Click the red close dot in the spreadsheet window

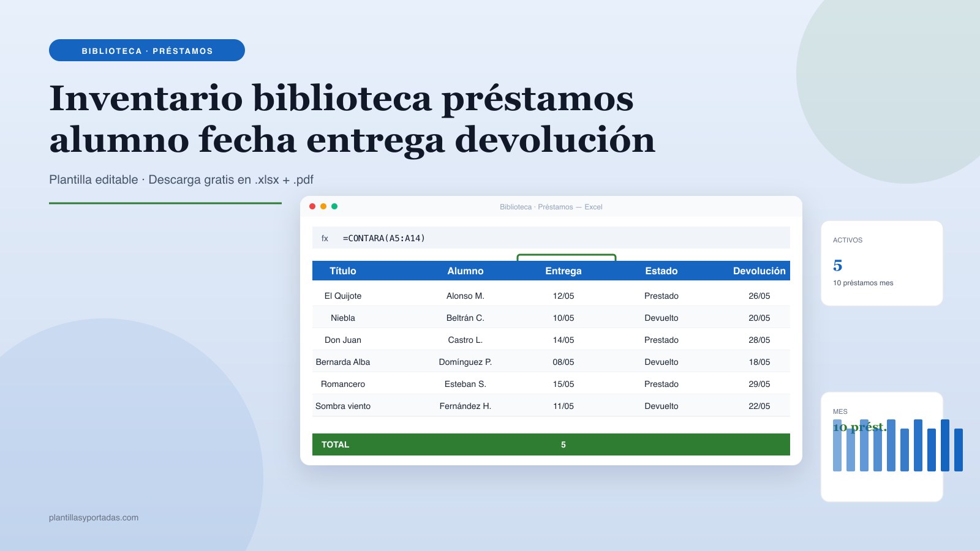312,206
